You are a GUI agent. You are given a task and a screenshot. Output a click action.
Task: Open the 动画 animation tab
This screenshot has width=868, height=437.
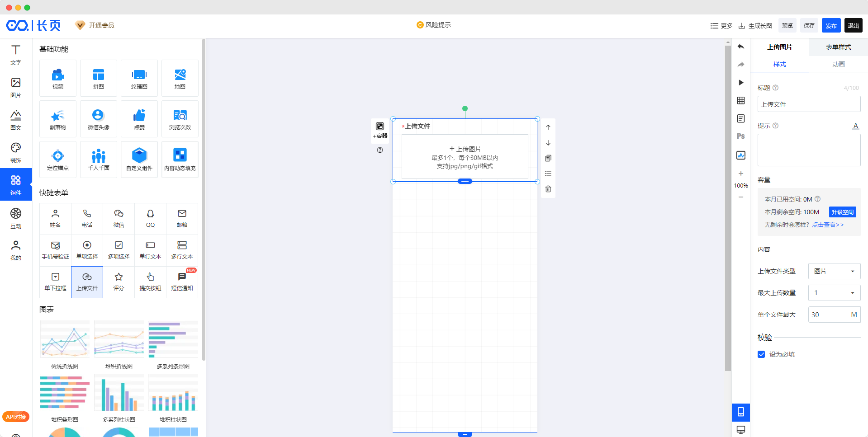click(x=838, y=64)
